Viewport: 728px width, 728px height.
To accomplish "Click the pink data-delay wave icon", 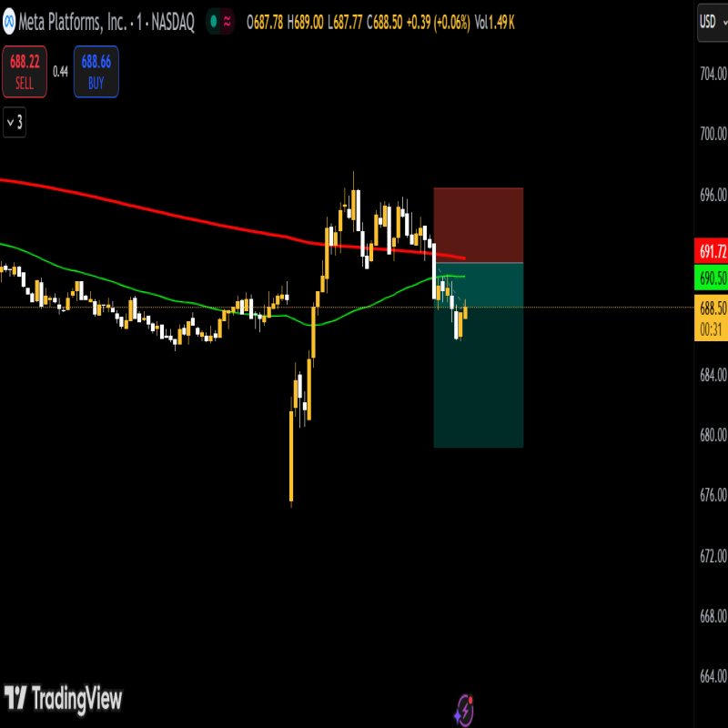I will click(227, 21).
